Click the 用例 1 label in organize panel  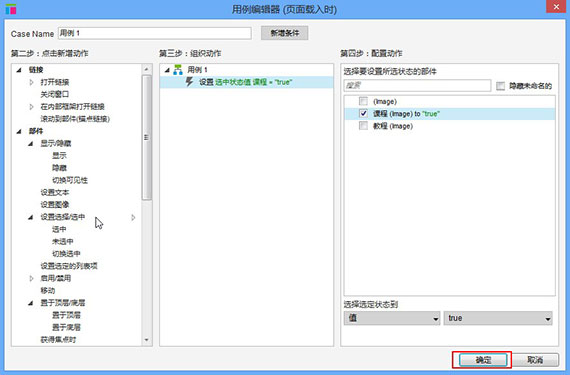point(197,70)
